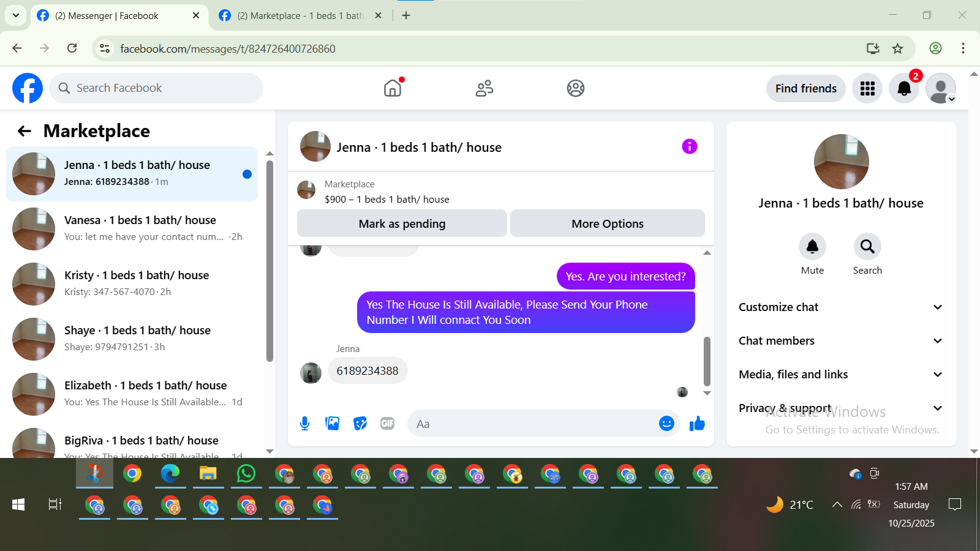Record a voice clip with microphone icon
Viewport: 980px width, 551px height.
coord(305,424)
